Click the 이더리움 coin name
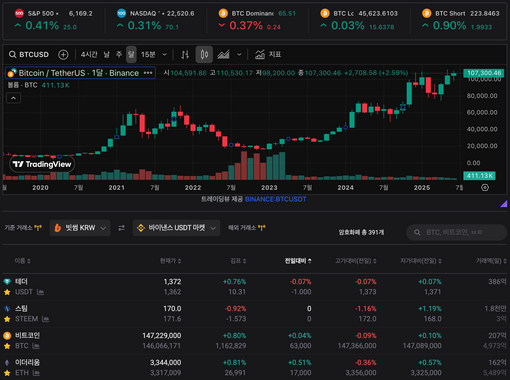The image size is (510, 380). [x=27, y=362]
